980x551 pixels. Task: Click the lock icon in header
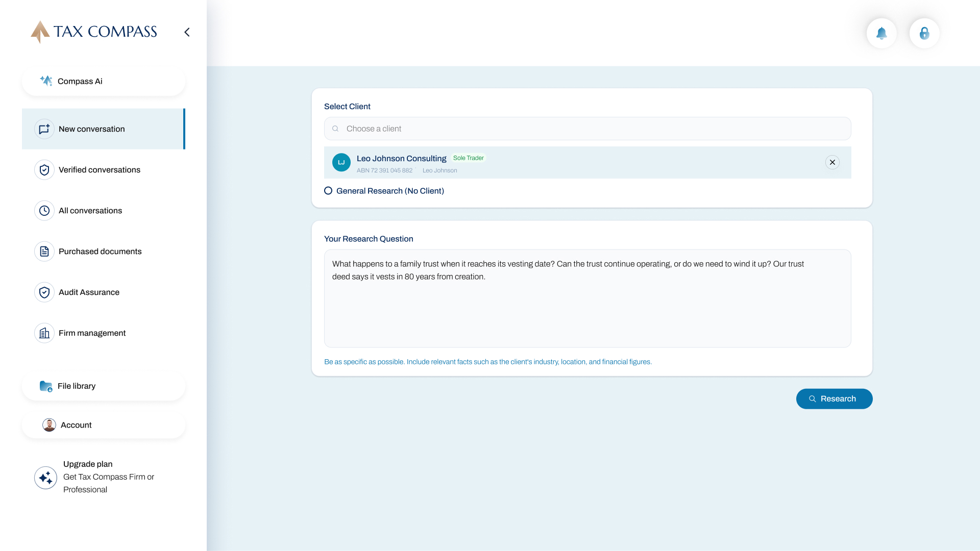click(924, 33)
